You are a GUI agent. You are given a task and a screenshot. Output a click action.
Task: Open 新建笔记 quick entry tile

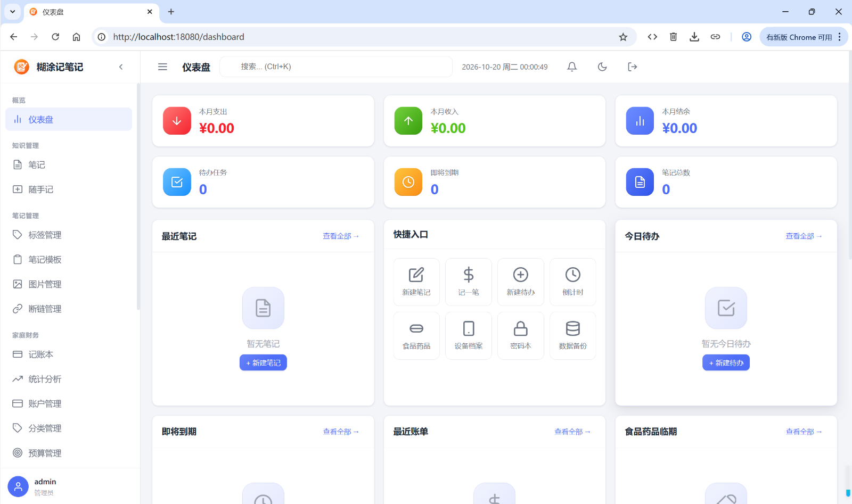point(416,282)
